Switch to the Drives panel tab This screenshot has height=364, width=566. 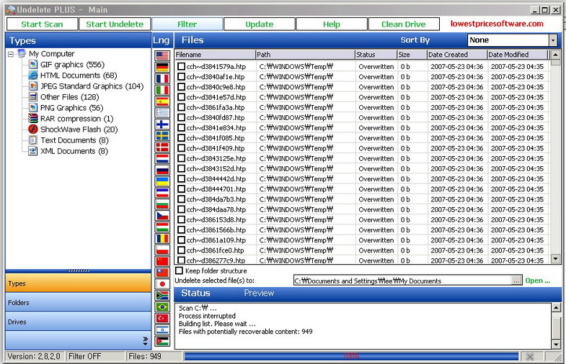[x=78, y=321]
